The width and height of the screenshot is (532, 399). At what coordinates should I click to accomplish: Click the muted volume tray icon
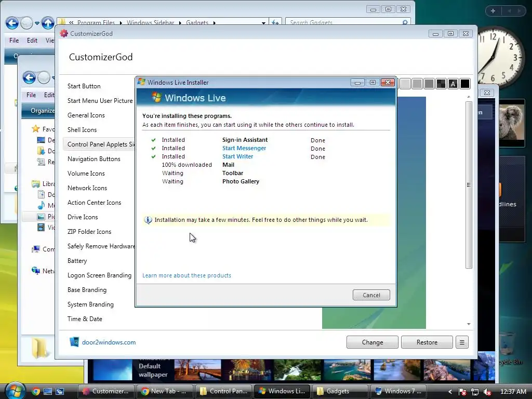(x=487, y=392)
